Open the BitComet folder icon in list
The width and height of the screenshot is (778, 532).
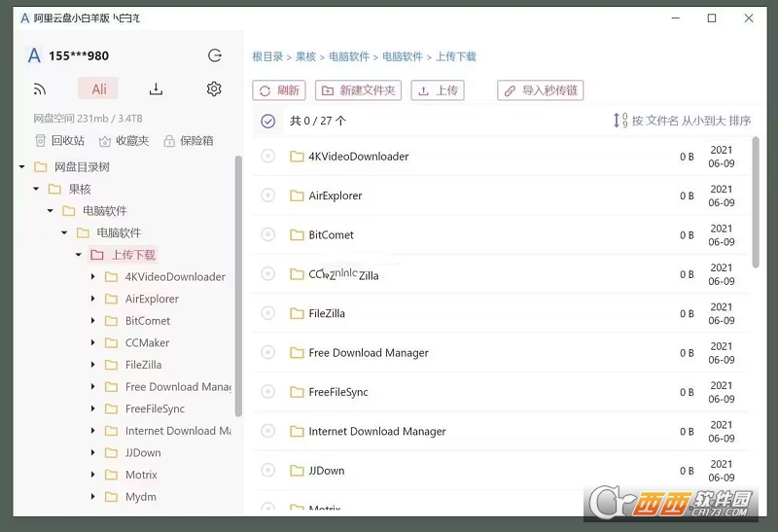point(297,235)
